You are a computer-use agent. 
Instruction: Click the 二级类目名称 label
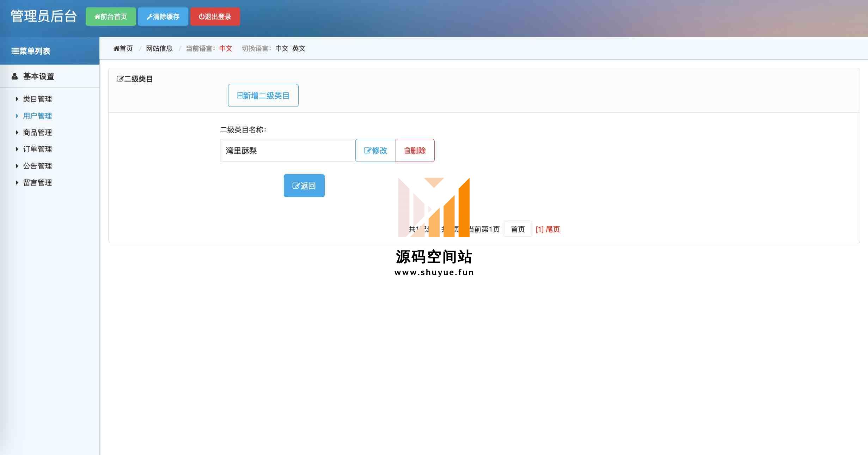tap(243, 129)
